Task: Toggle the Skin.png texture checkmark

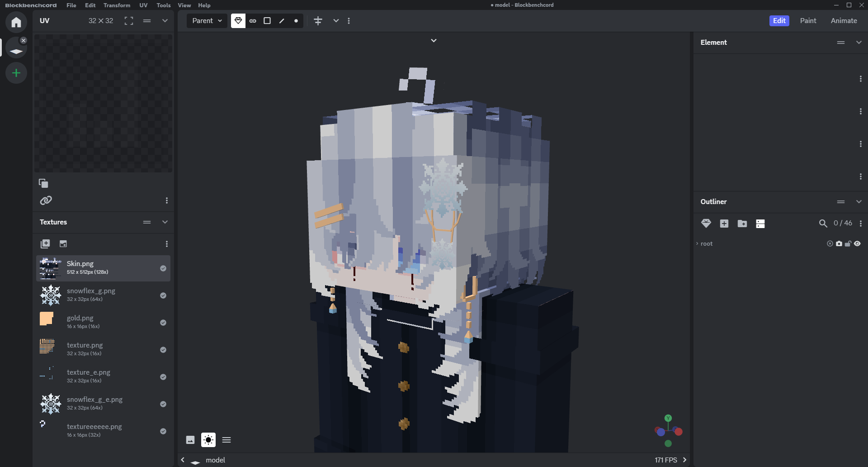Action: pyautogui.click(x=163, y=268)
